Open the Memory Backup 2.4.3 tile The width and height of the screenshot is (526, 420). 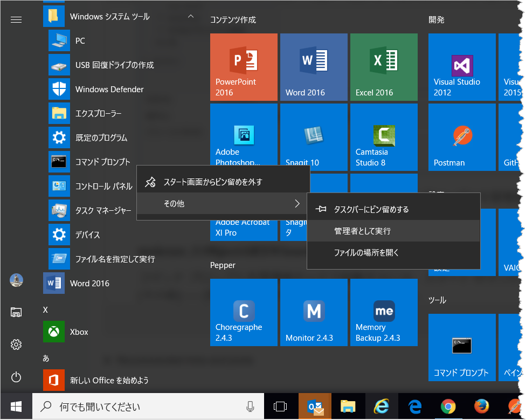pos(384,312)
